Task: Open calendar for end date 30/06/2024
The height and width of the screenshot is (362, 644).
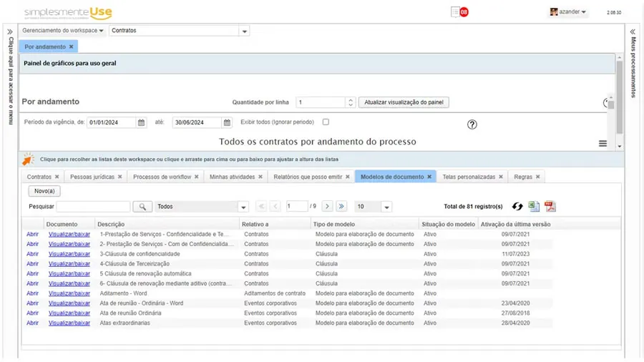Action: pyautogui.click(x=227, y=122)
